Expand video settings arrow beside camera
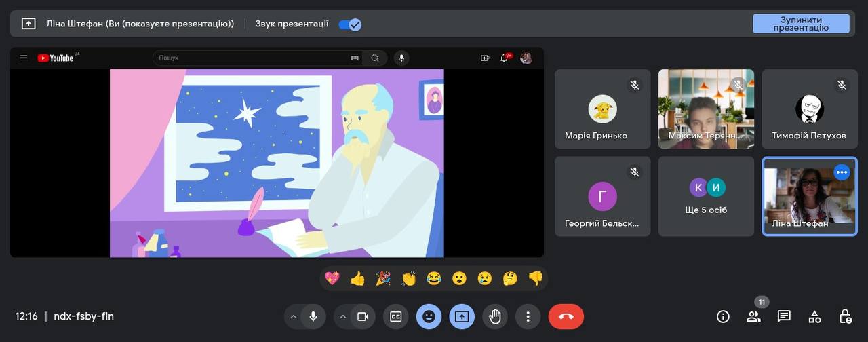 click(342, 316)
